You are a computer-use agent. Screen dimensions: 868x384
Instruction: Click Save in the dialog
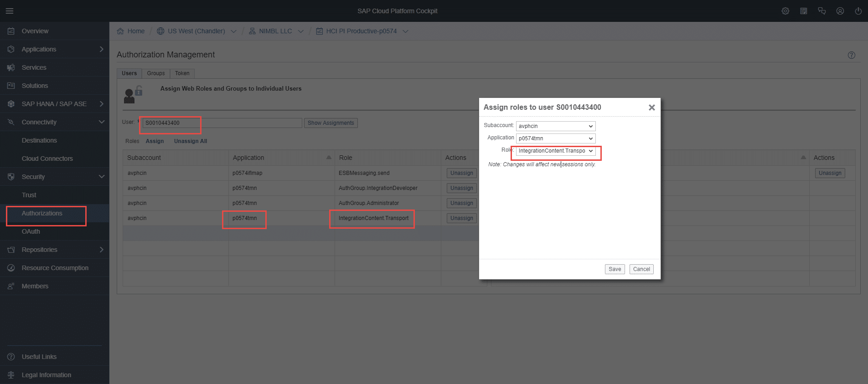615,269
